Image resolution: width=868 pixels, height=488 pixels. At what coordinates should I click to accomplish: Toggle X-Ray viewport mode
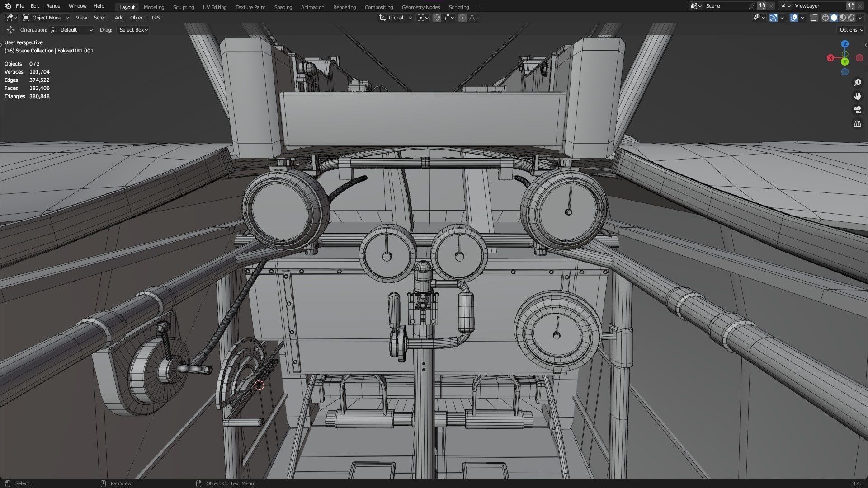tap(814, 18)
